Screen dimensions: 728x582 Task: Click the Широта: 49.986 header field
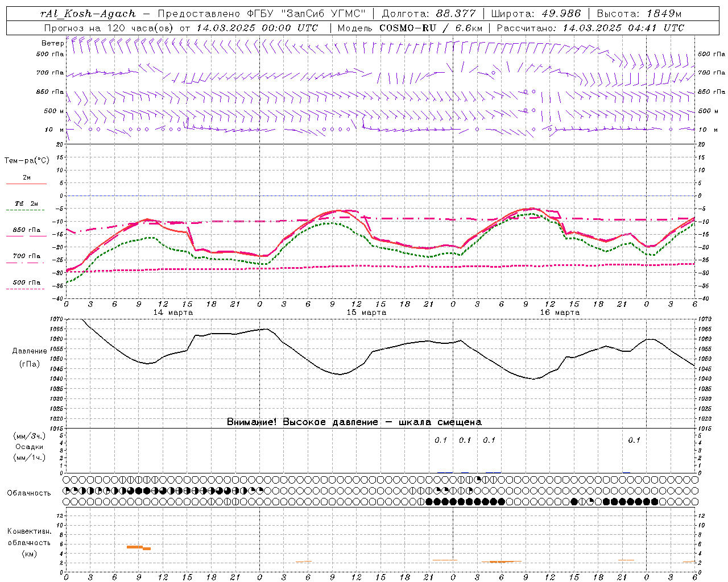(x=536, y=14)
